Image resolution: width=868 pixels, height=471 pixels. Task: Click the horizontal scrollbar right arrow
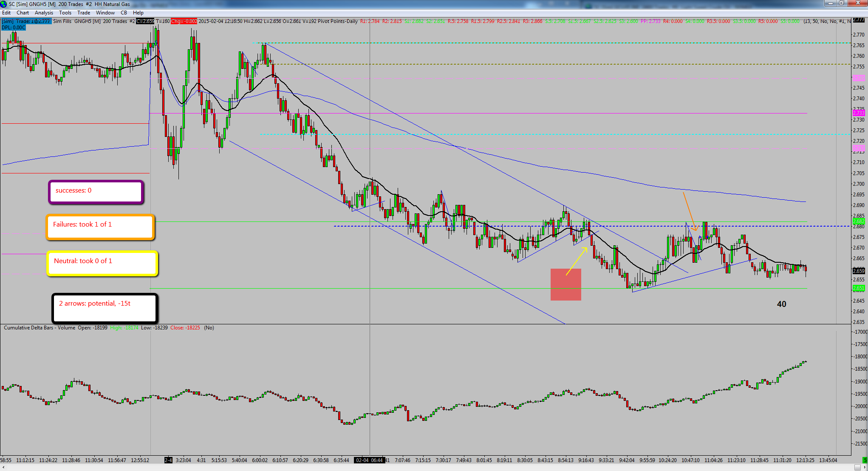click(x=864, y=468)
